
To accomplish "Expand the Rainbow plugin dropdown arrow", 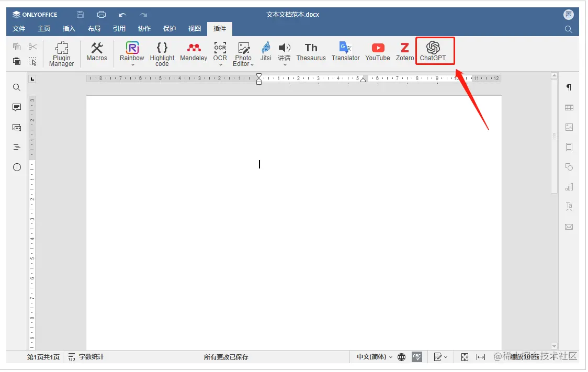I will point(132,65).
